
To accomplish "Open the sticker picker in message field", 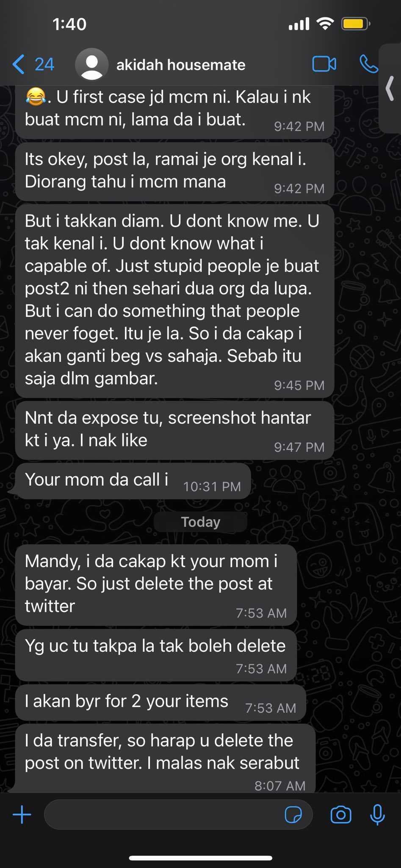I will [x=293, y=815].
